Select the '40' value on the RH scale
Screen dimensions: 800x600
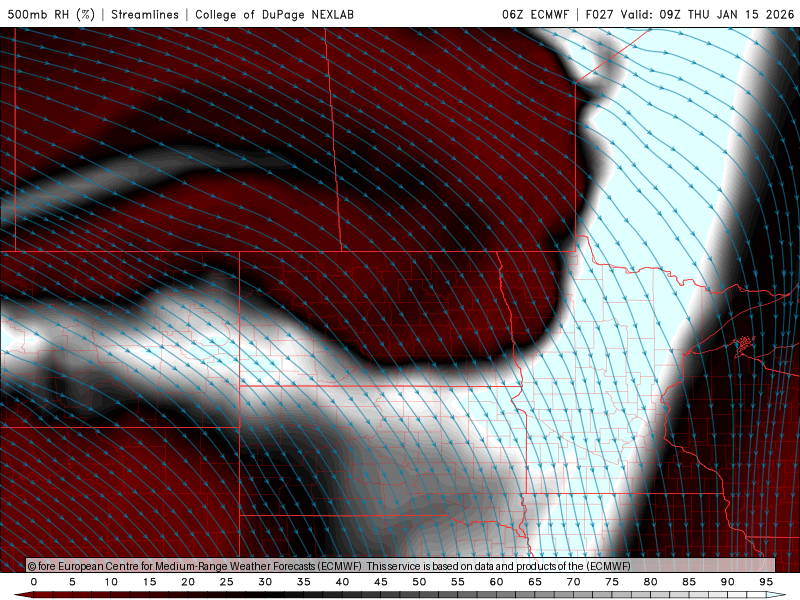pos(342,582)
